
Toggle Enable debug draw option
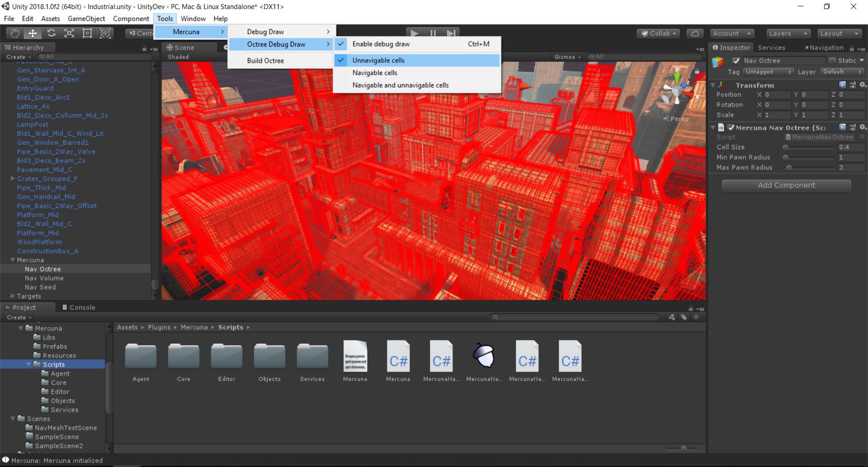coord(417,44)
